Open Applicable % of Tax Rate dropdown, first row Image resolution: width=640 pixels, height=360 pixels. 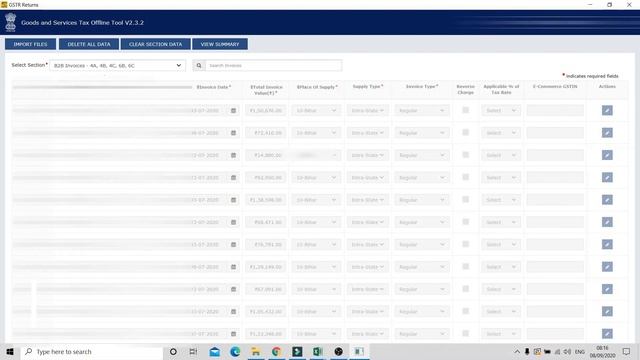(501, 111)
